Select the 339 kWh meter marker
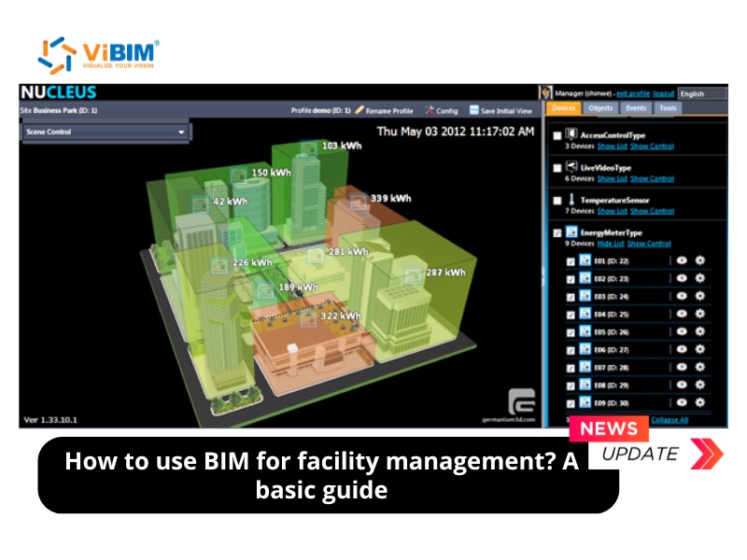 359,201
